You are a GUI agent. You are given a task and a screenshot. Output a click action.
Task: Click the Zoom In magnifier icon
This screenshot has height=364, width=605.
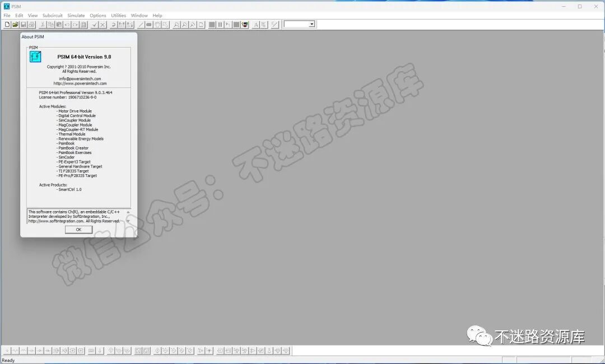(176, 24)
